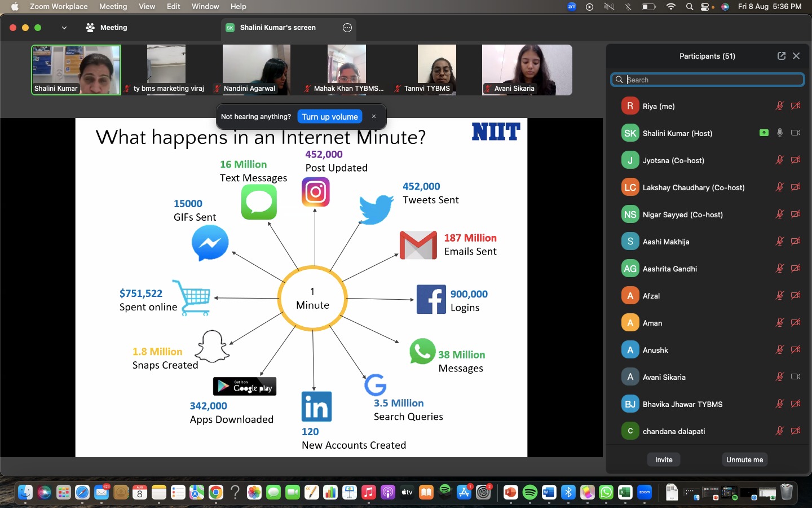Pop out the Participants panel

[781, 56]
